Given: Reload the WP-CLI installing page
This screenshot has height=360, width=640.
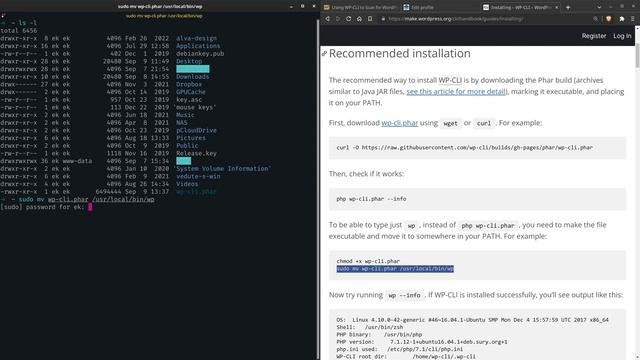Looking at the screenshot, I should pos(349,19).
